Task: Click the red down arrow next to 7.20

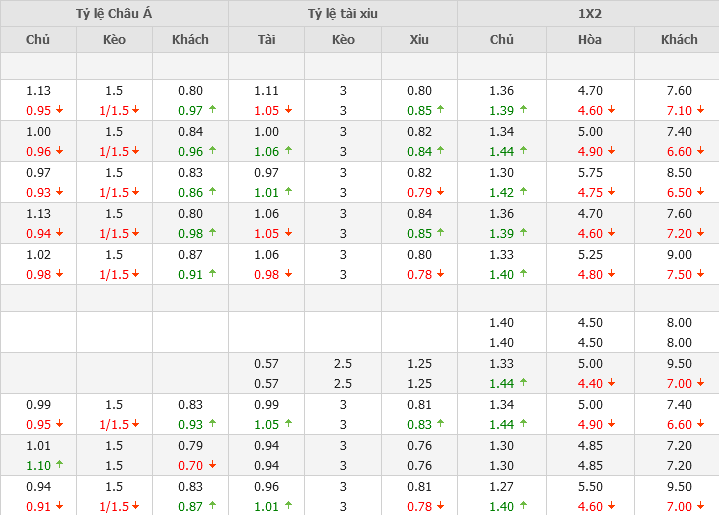Action: click(x=700, y=233)
